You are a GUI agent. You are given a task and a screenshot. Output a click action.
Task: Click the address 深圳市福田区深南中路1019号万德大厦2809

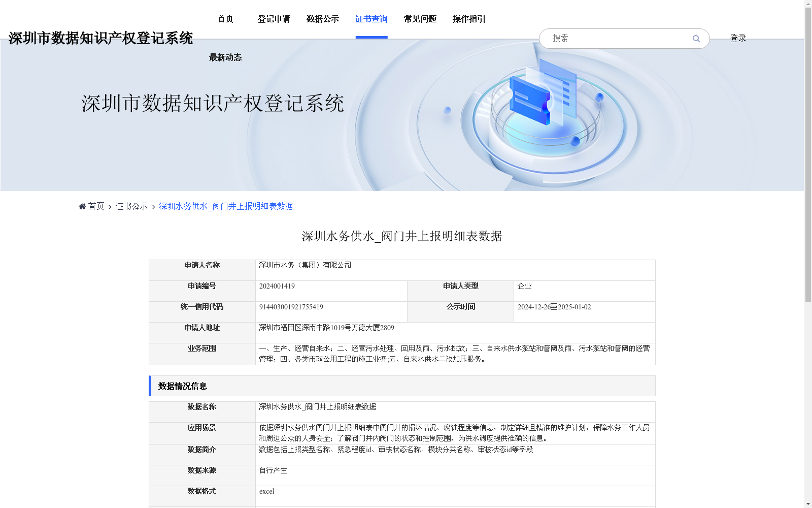(327, 328)
